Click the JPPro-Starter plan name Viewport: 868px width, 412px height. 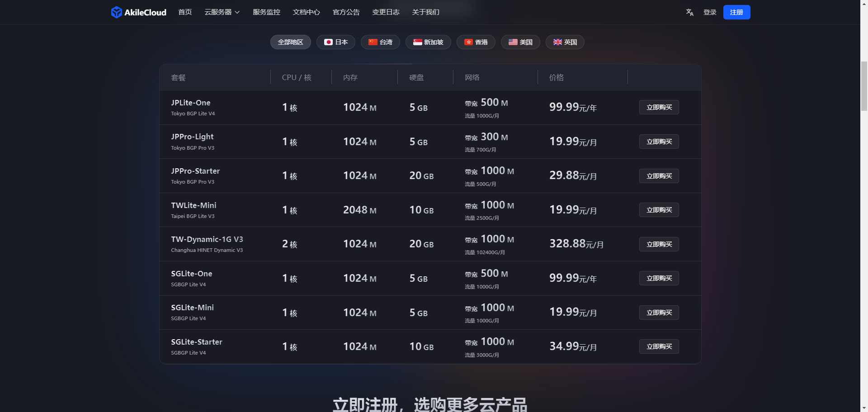point(195,171)
